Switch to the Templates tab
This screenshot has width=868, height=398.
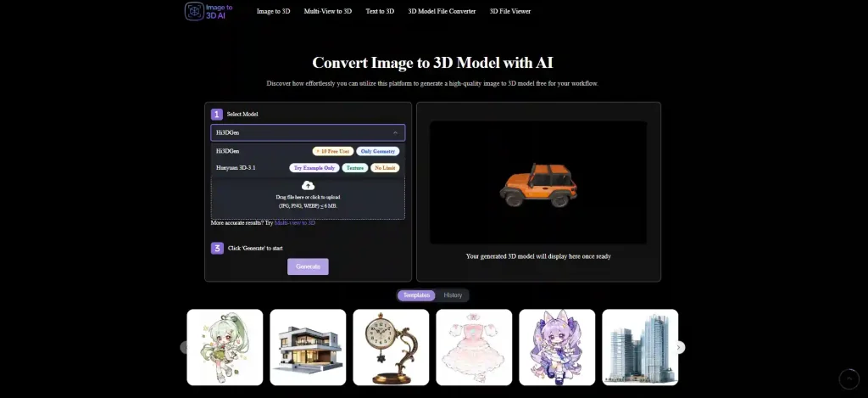(x=416, y=295)
